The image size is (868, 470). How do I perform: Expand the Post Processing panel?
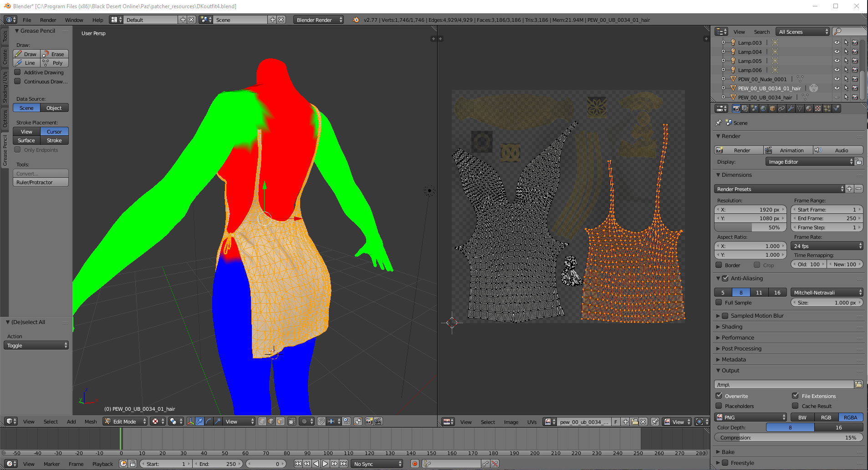[741, 349]
